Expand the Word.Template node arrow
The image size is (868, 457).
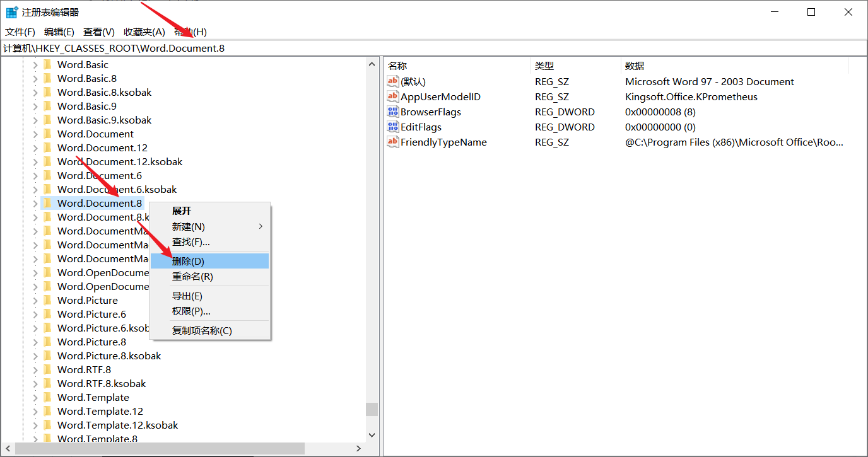(35, 397)
